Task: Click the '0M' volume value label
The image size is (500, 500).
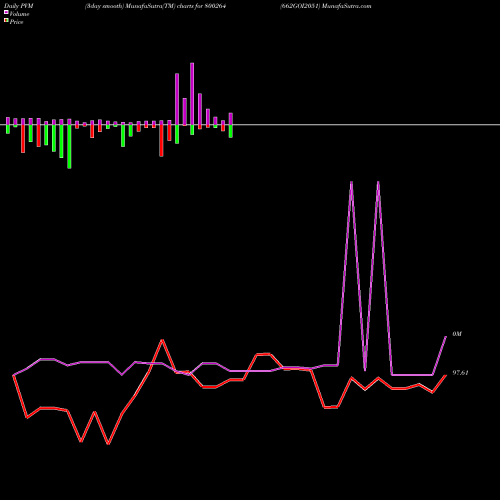Action: [457, 334]
